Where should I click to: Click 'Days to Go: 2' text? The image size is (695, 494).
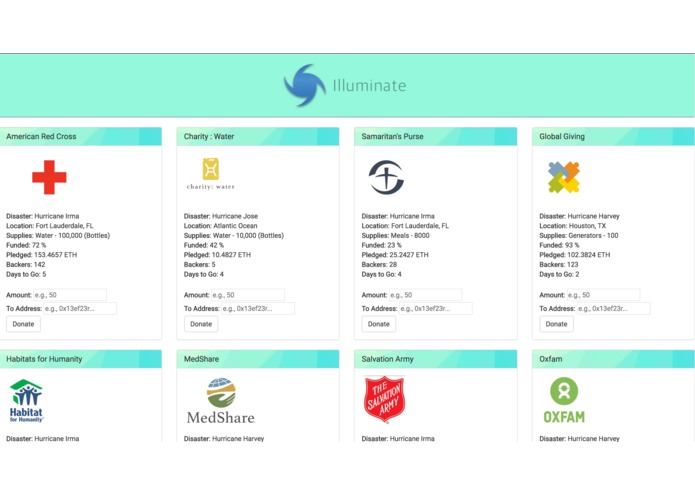(x=559, y=274)
